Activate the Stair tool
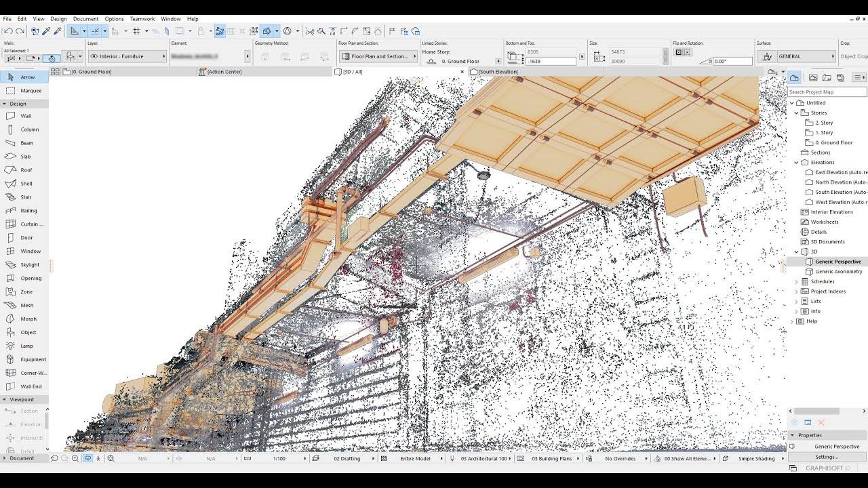868x488 pixels. 24,197
